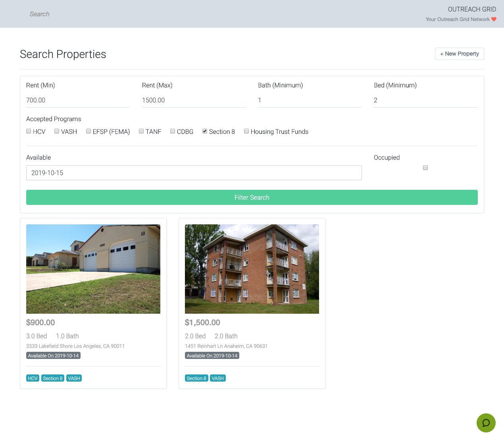Open the Available date field
504x436 pixels.
tap(194, 173)
